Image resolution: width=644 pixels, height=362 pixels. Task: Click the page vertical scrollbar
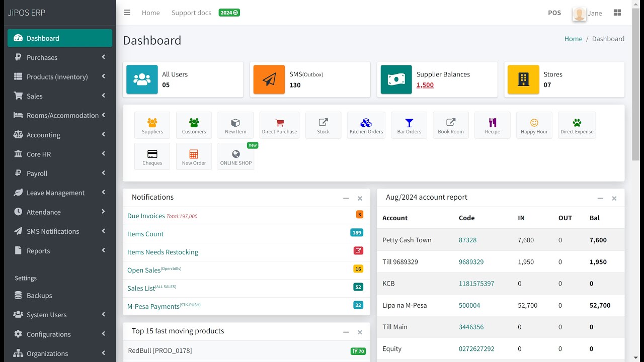[636, 85]
